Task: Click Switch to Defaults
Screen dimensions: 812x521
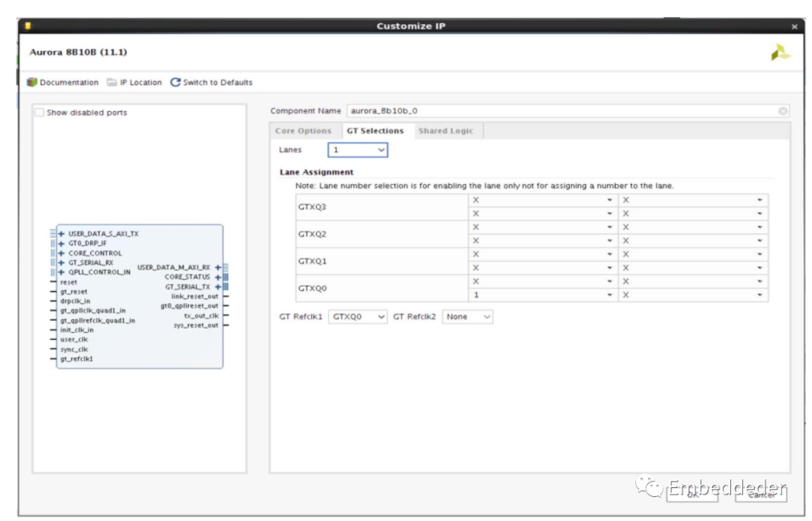Action: point(211,83)
